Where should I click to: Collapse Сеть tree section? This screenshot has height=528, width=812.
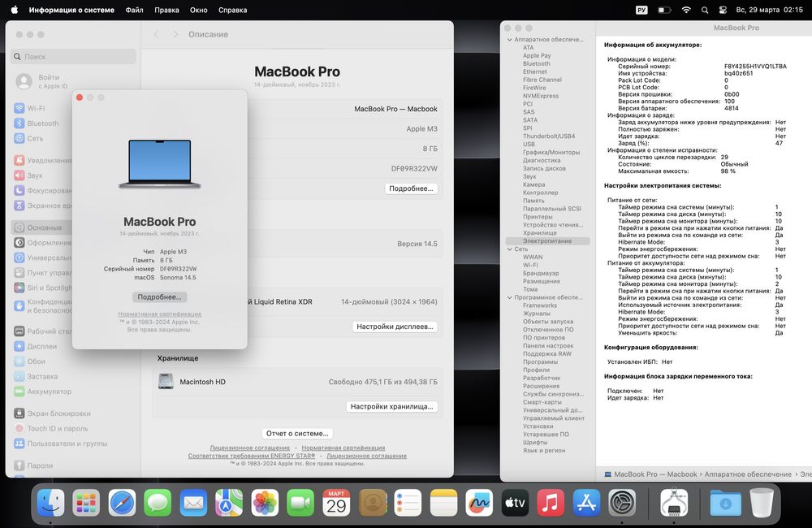coord(510,249)
